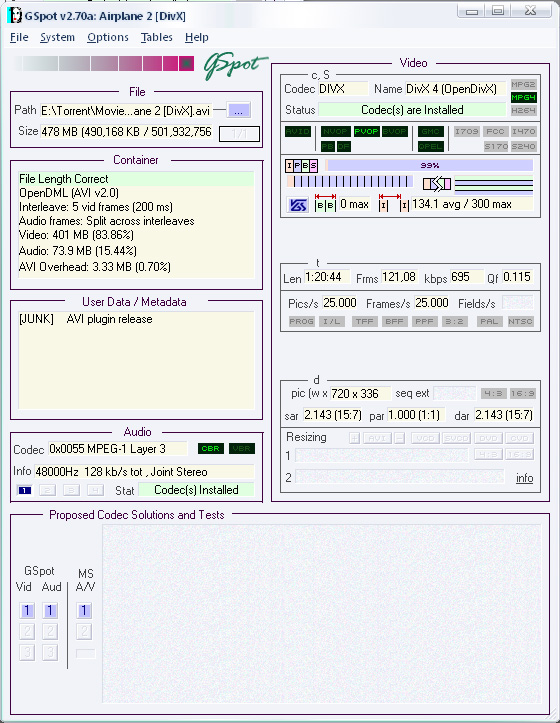Click the striped keyframe strip bar
Screen dimensions: 560x723
[350, 182]
